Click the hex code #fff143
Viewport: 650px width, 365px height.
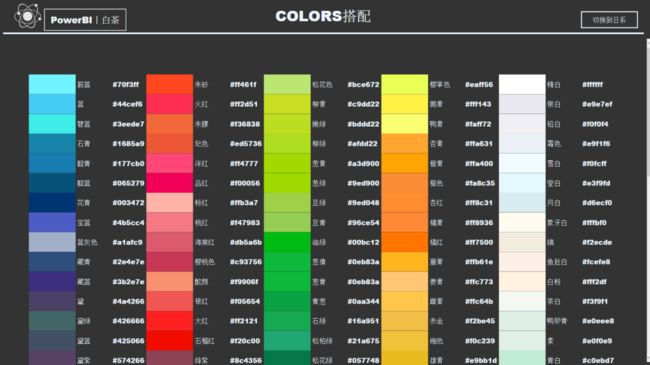click(478, 104)
